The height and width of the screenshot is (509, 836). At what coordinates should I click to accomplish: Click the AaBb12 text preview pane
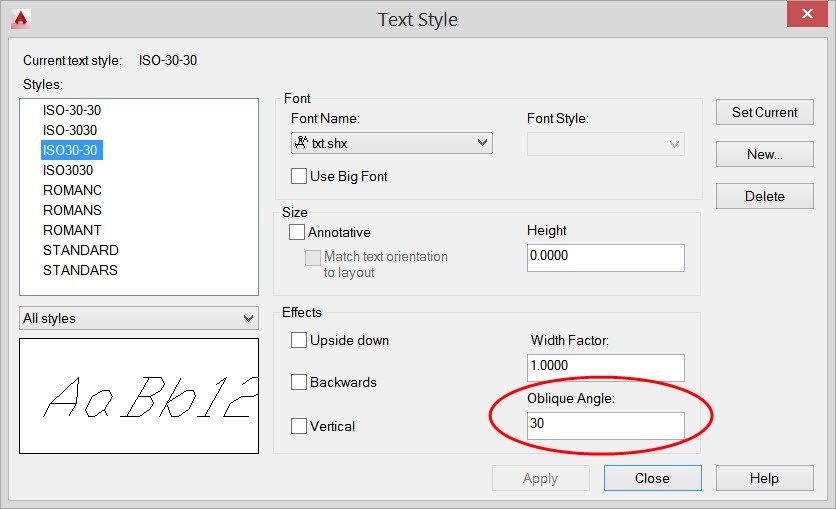point(139,396)
